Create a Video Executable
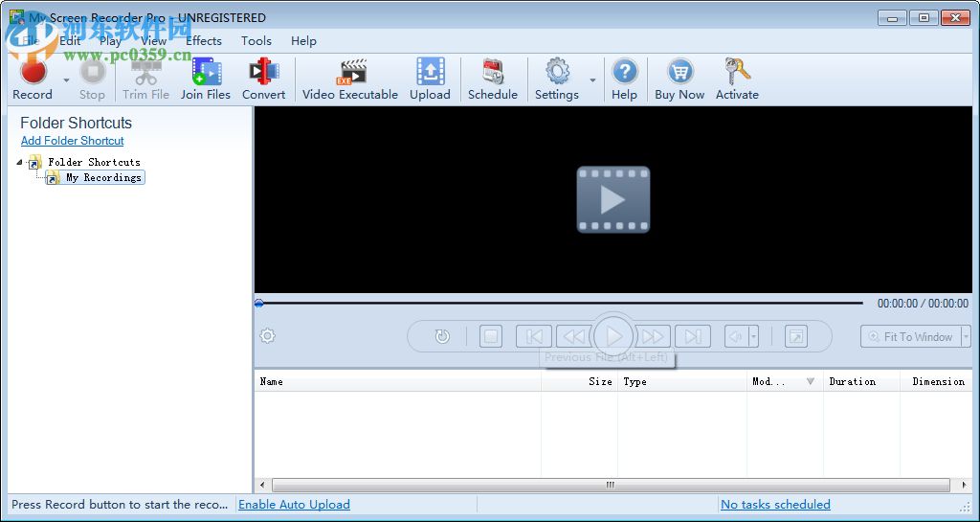Viewport: 980px width, 522px height. click(x=350, y=79)
